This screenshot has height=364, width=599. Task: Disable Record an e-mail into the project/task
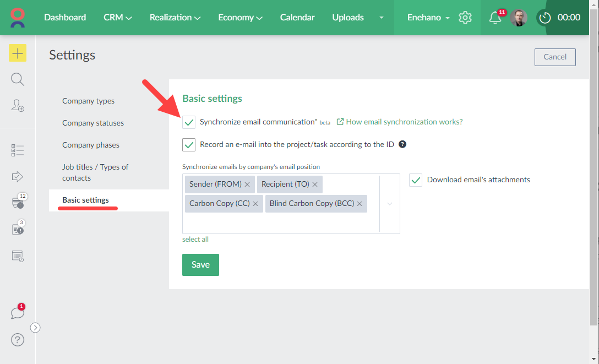[x=189, y=144]
